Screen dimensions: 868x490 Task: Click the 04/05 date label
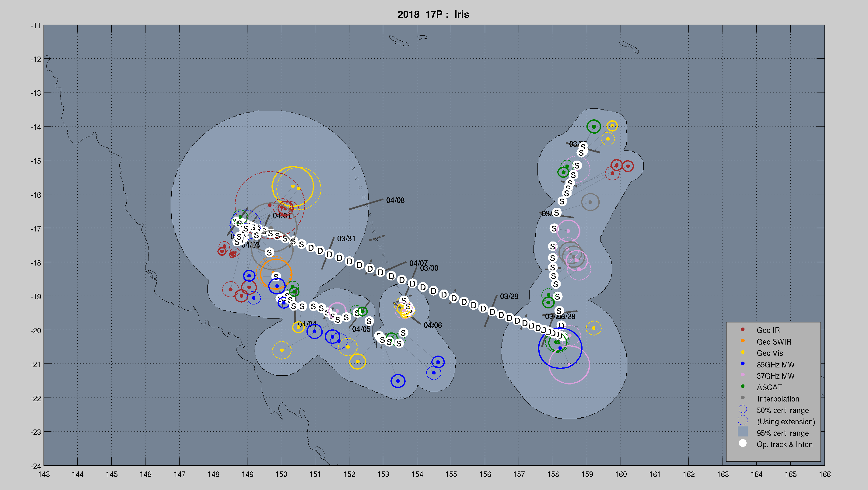click(x=361, y=329)
